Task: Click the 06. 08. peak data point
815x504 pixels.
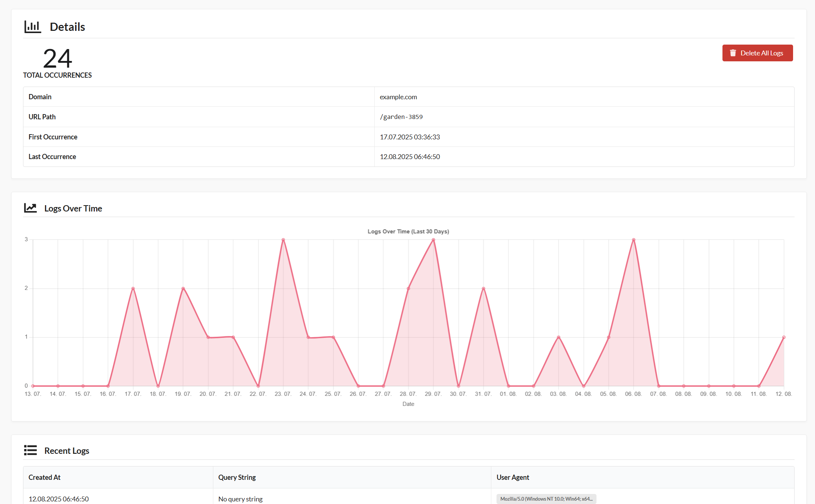Action: click(634, 240)
